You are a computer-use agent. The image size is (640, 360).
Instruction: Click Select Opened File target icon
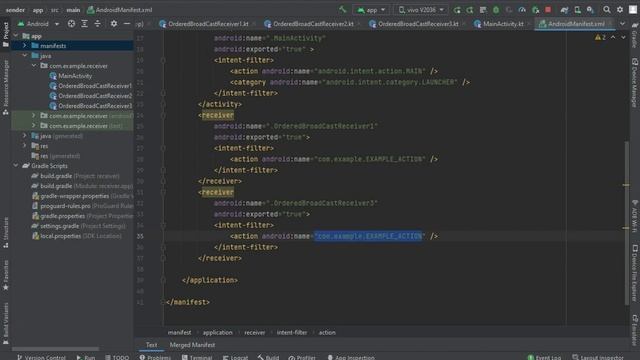71,24
